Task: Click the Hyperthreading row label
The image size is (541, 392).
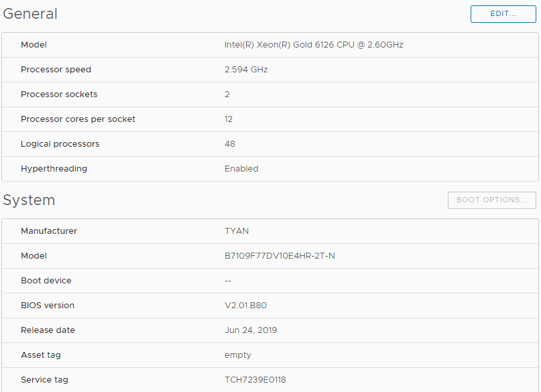Action: click(54, 169)
